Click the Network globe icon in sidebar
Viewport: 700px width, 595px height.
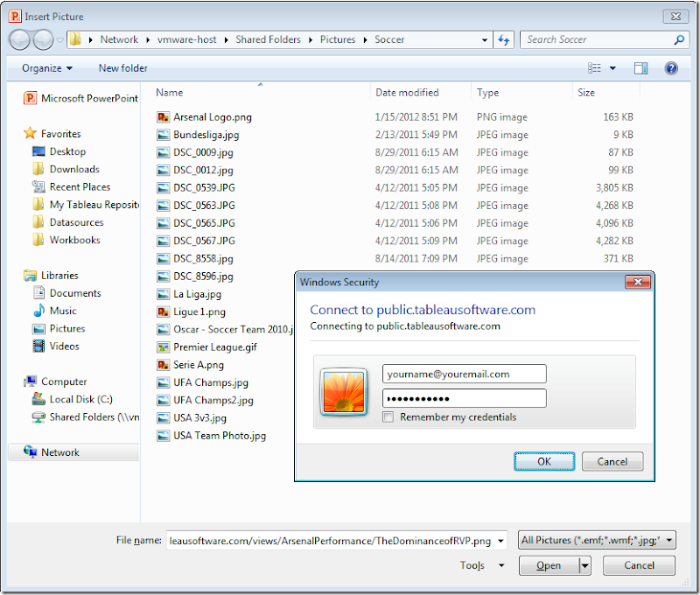[31, 451]
